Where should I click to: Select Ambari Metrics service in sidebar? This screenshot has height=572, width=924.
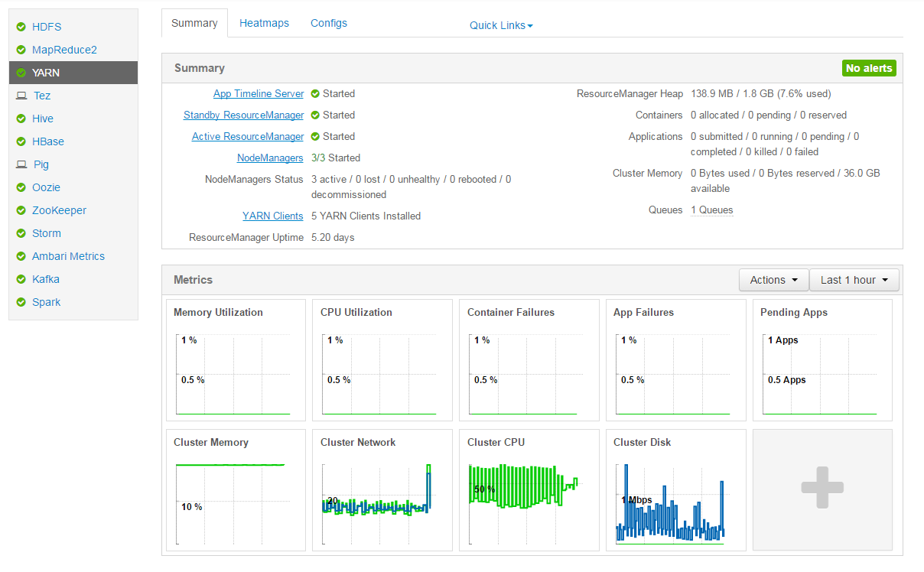pos(68,256)
